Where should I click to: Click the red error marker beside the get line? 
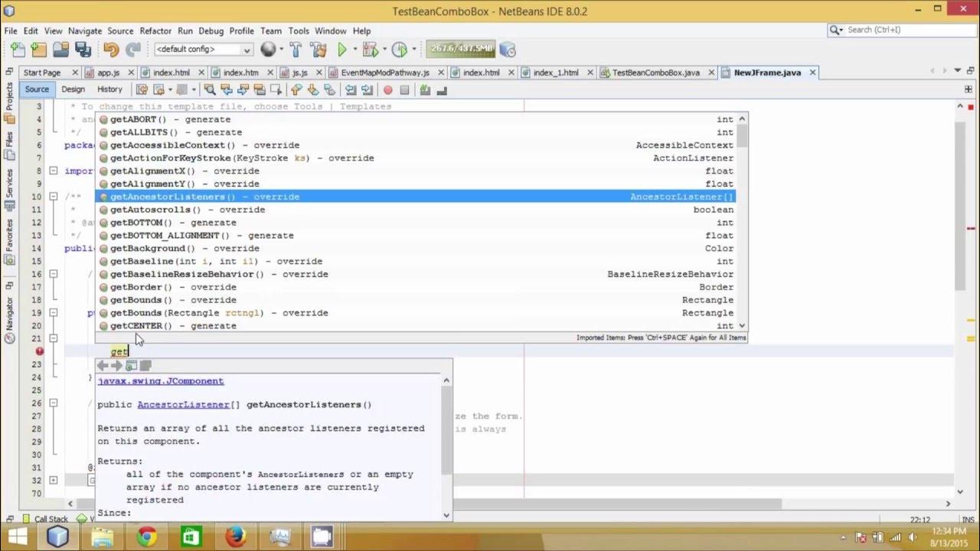click(40, 351)
